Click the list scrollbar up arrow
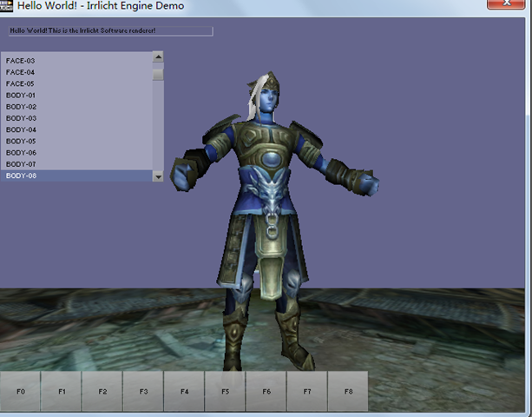 (158, 56)
